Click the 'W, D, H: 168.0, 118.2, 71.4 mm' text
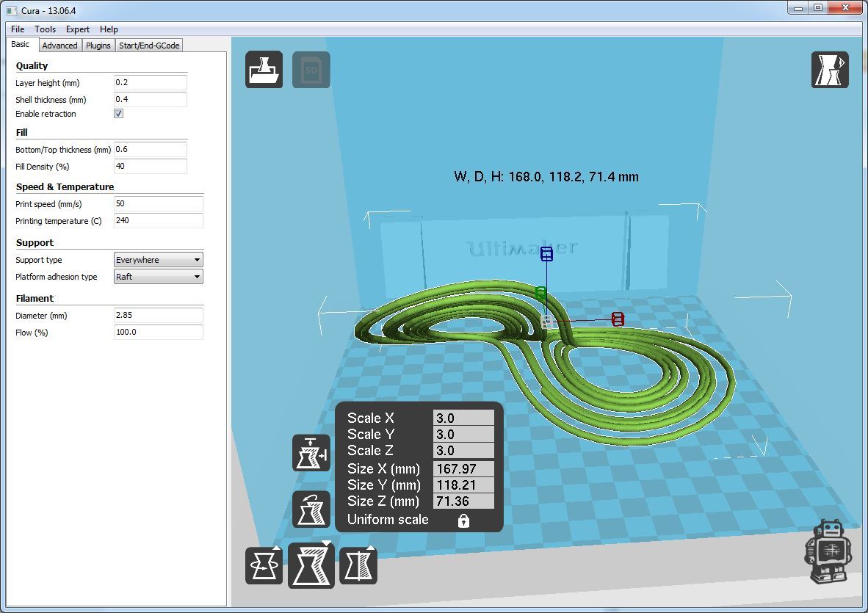The width and height of the screenshot is (868, 613). pyautogui.click(x=546, y=176)
